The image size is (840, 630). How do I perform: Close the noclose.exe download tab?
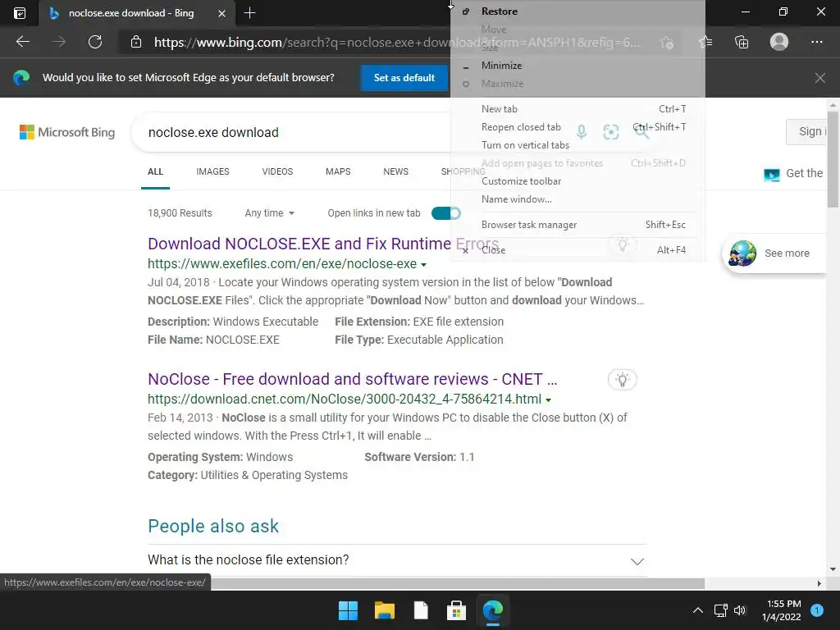click(221, 13)
